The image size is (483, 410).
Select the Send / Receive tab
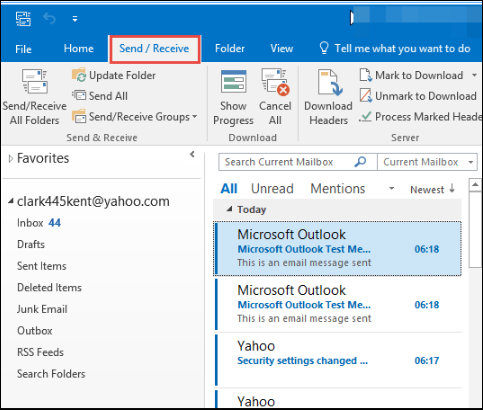coord(154,49)
